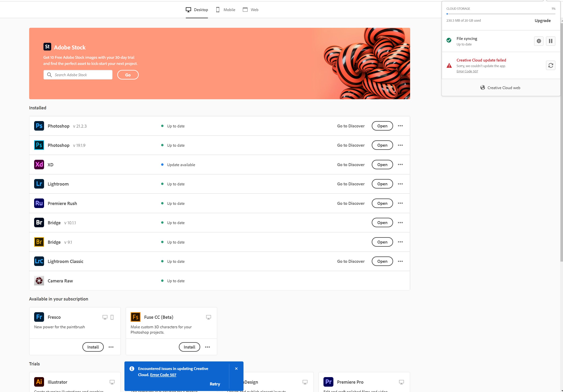Retry the failed Creative Cloud update
563x392 pixels.
click(x=550, y=65)
